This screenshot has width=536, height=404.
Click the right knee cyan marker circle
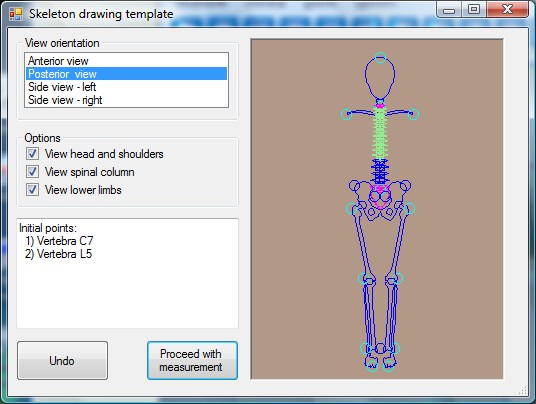point(397,278)
